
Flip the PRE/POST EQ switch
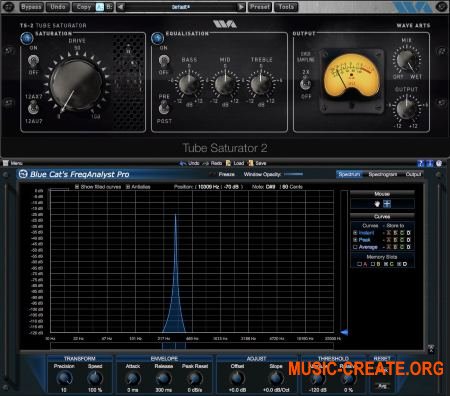pos(163,108)
